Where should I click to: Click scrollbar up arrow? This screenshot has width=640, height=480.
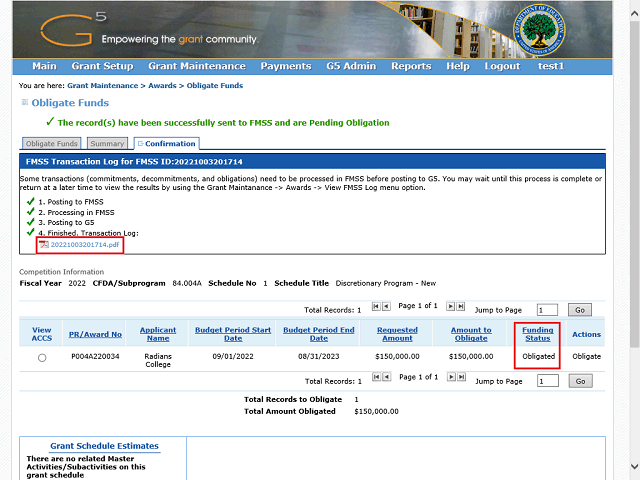(x=635, y=13)
